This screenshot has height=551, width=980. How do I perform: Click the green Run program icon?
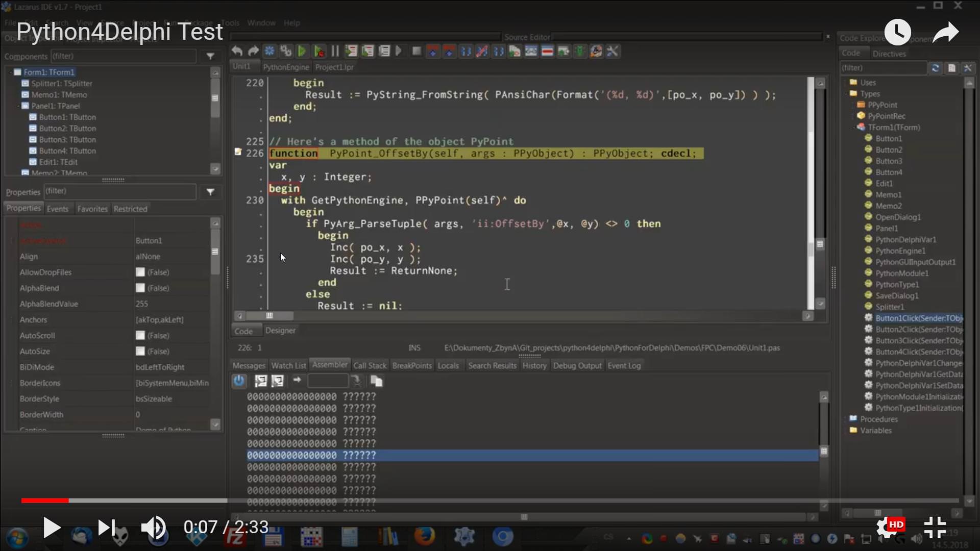[x=302, y=51]
